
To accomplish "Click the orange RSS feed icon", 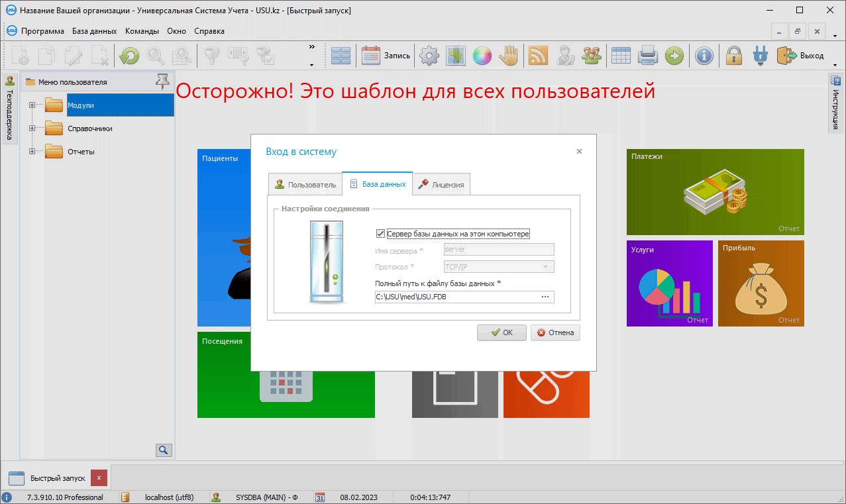I will (537, 56).
